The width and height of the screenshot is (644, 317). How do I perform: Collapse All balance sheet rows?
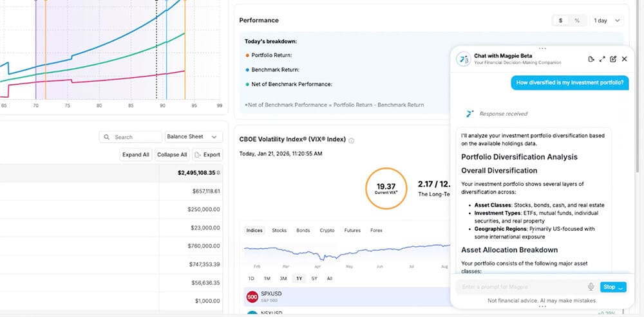tap(172, 154)
